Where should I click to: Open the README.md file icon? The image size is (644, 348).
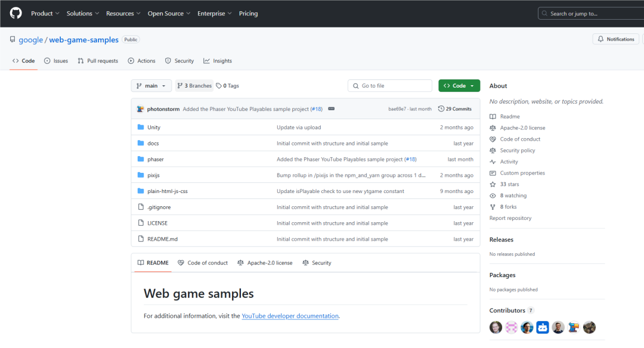[x=141, y=239]
